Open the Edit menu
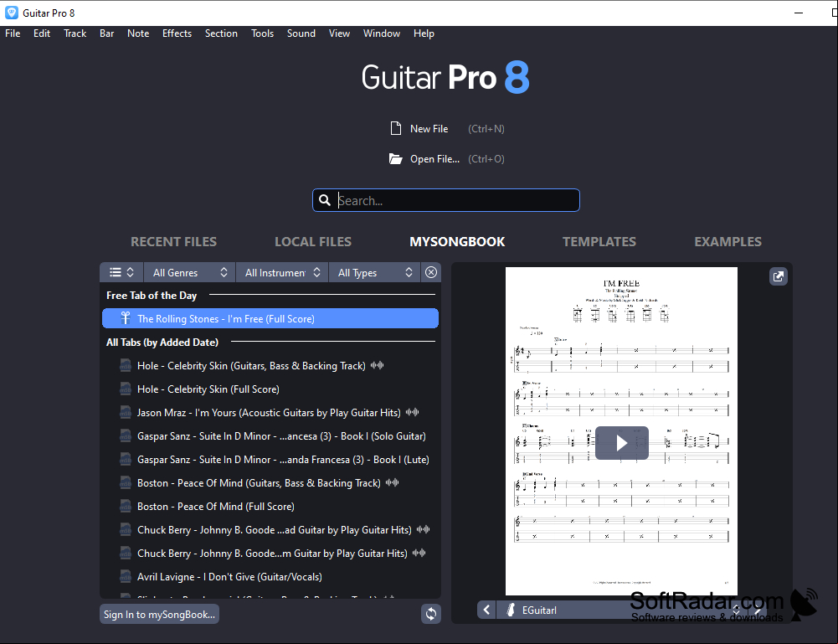 [x=42, y=33]
